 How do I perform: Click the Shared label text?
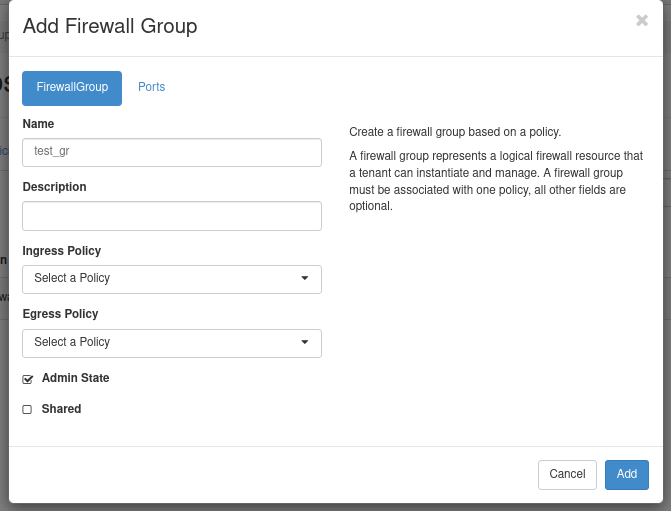[61, 409]
